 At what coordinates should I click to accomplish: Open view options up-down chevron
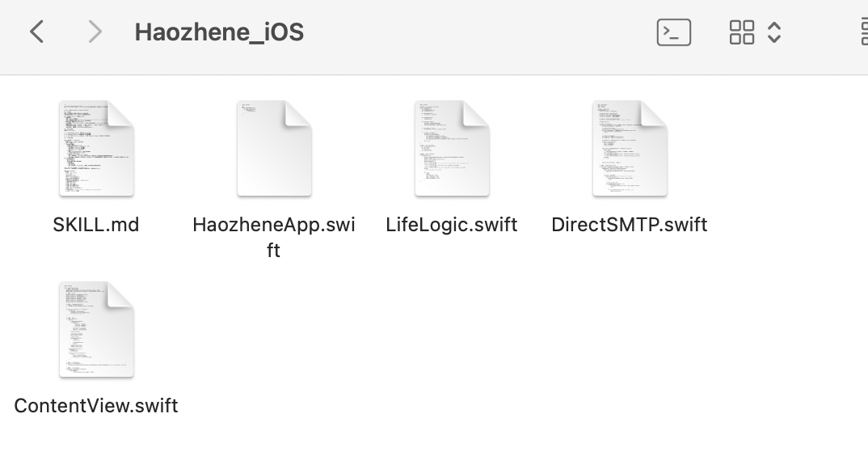(x=774, y=32)
